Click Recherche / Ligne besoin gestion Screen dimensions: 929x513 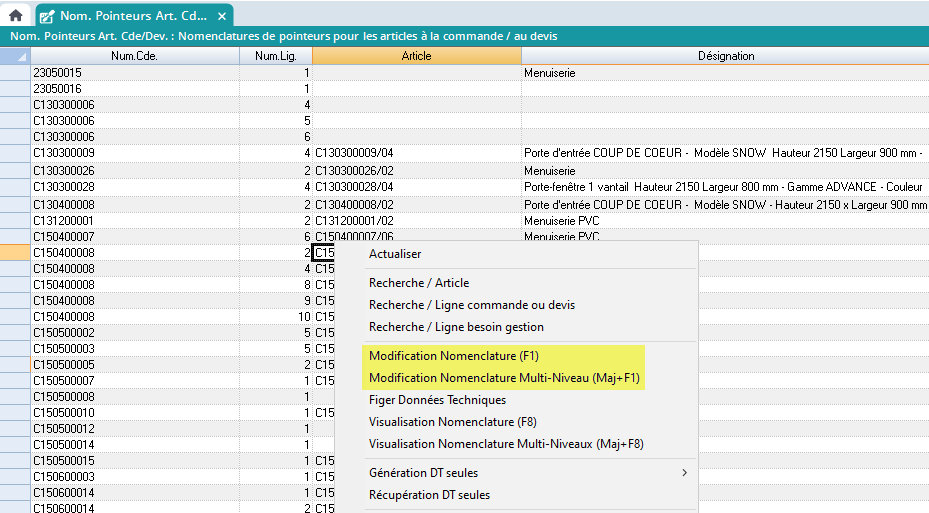tap(456, 327)
